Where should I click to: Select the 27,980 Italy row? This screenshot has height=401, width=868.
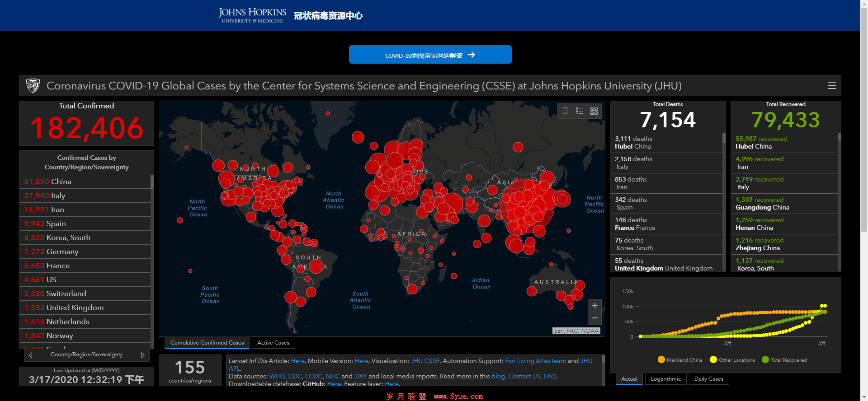(85, 196)
